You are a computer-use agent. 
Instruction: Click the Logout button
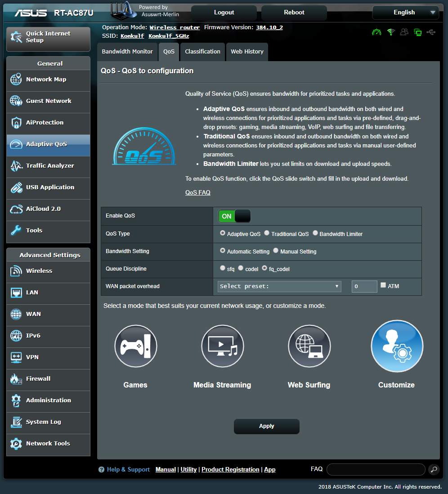pyautogui.click(x=224, y=13)
